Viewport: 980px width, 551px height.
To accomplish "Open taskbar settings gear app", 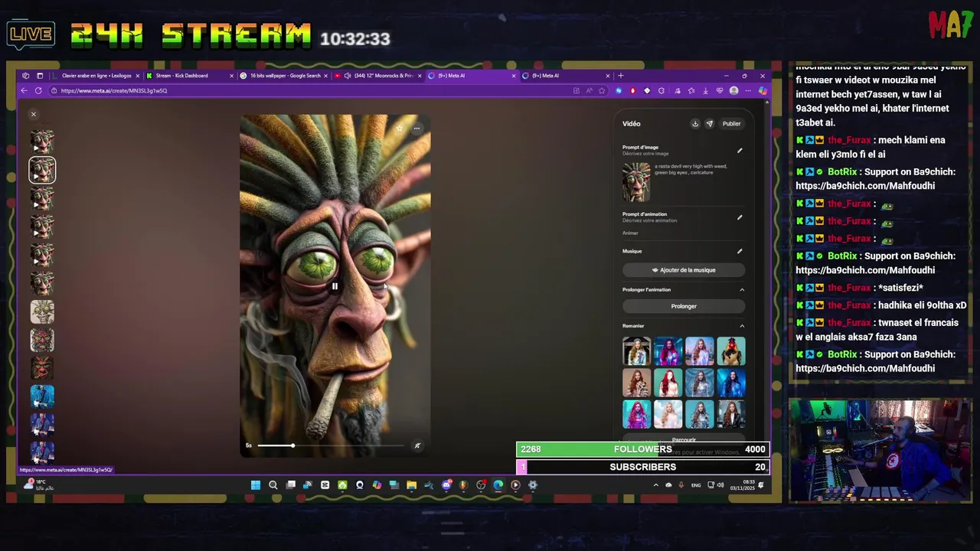I will point(533,484).
